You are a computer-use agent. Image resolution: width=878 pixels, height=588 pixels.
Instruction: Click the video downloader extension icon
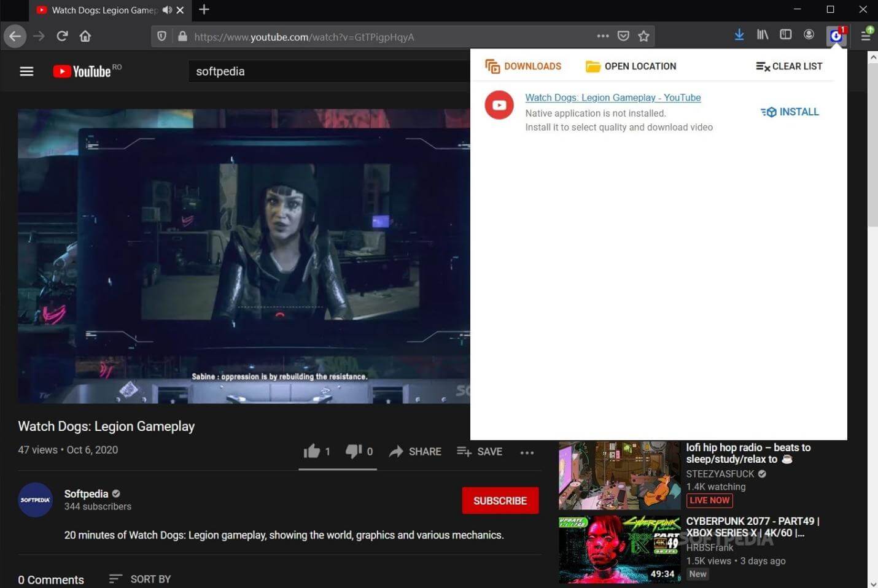point(836,36)
